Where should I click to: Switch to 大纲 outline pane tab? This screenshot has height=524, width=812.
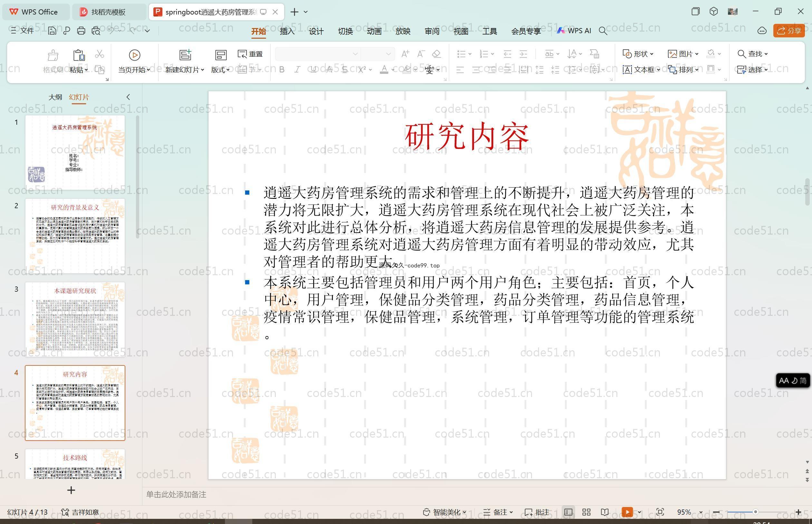coord(55,97)
